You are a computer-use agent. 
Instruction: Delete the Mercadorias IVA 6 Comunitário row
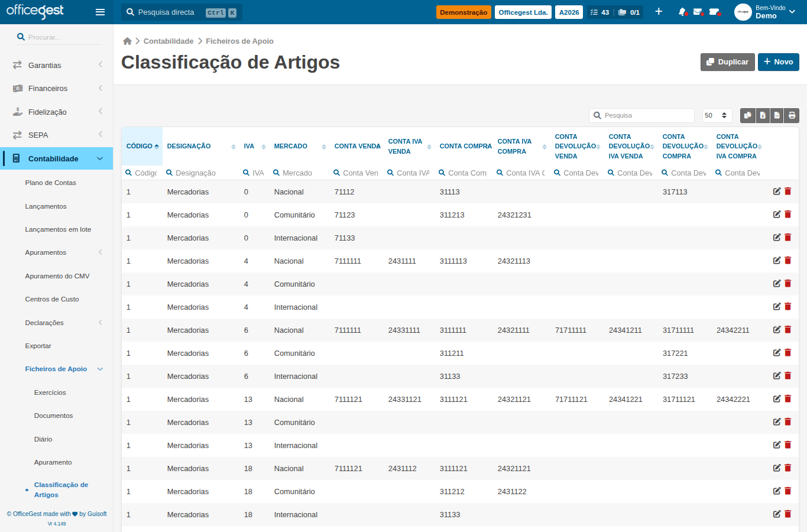pyautogui.click(x=787, y=352)
